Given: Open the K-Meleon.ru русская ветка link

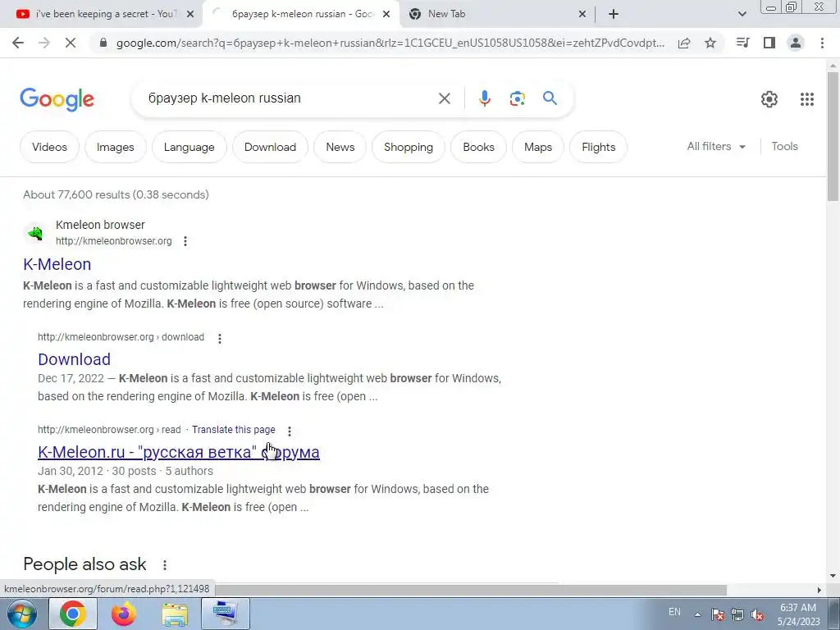Looking at the screenshot, I should [x=178, y=452].
